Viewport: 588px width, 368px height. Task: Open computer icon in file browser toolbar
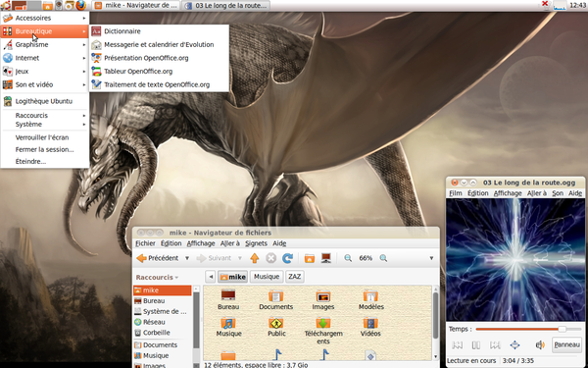click(x=326, y=258)
